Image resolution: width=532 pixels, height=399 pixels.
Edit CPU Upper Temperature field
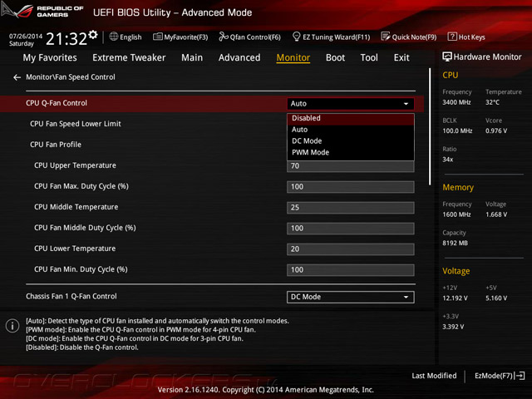coord(351,166)
